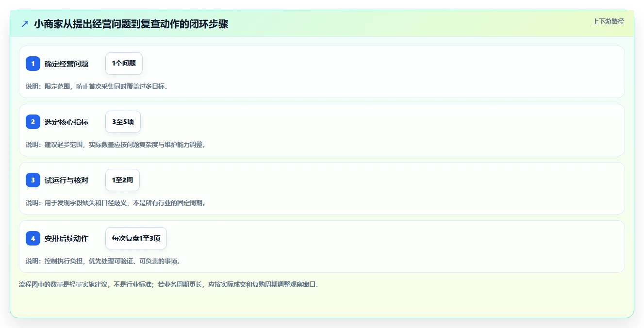This screenshot has height=328, width=644.
Task: Select step number badge 1
Action: [x=33, y=64]
